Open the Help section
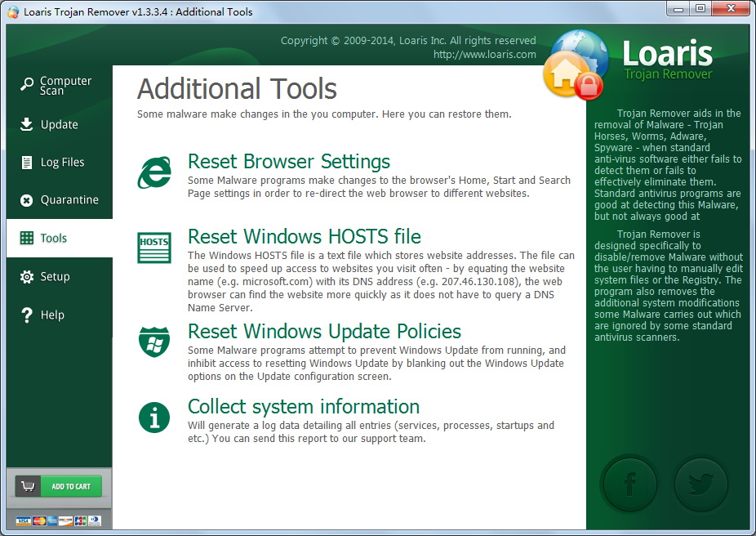The height and width of the screenshot is (536, 756). pyautogui.click(x=60, y=315)
